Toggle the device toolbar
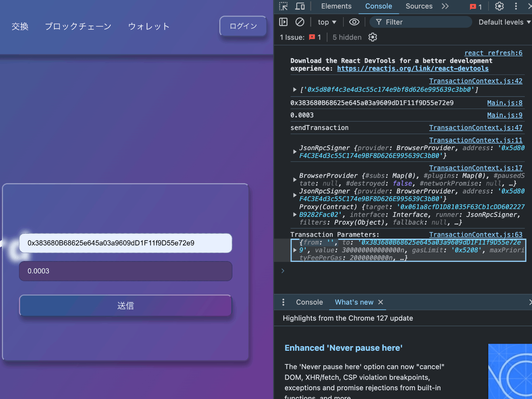 click(299, 6)
